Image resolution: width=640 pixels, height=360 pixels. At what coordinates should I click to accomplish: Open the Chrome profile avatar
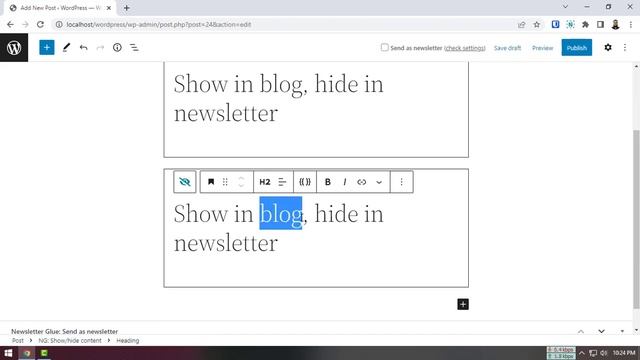pos(616,24)
